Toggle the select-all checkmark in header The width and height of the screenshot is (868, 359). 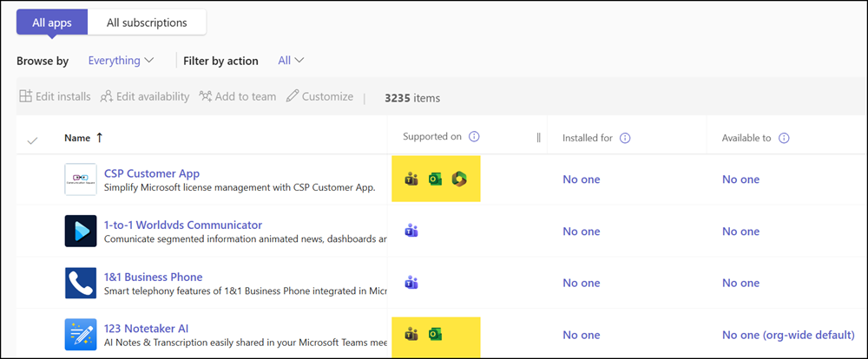[32, 140]
